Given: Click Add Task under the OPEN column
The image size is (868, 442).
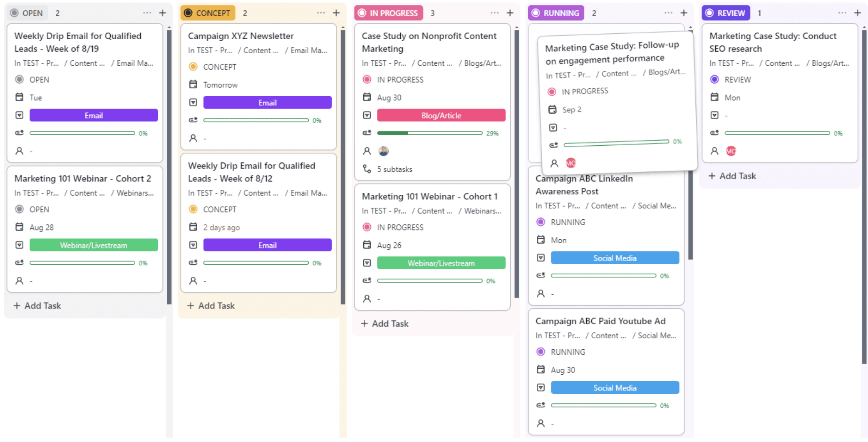Looking at the screenshot, I should pos(37,305).
